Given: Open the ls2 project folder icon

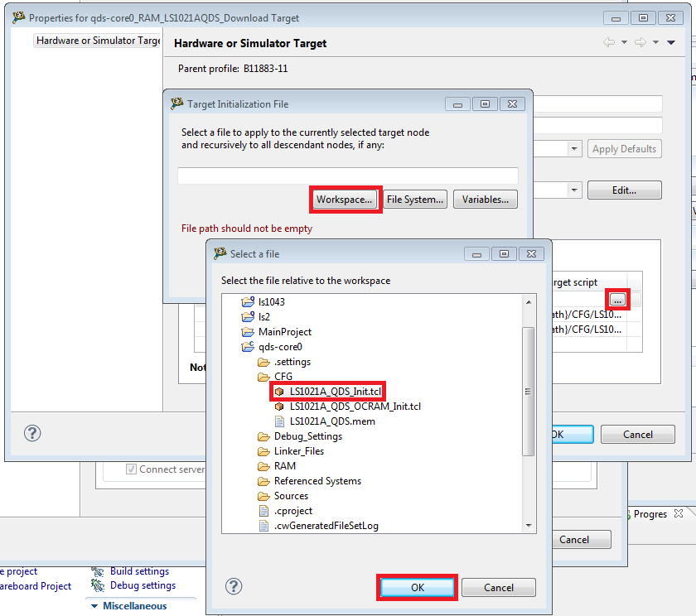Looking at the screenshot, I should point(248,317).
